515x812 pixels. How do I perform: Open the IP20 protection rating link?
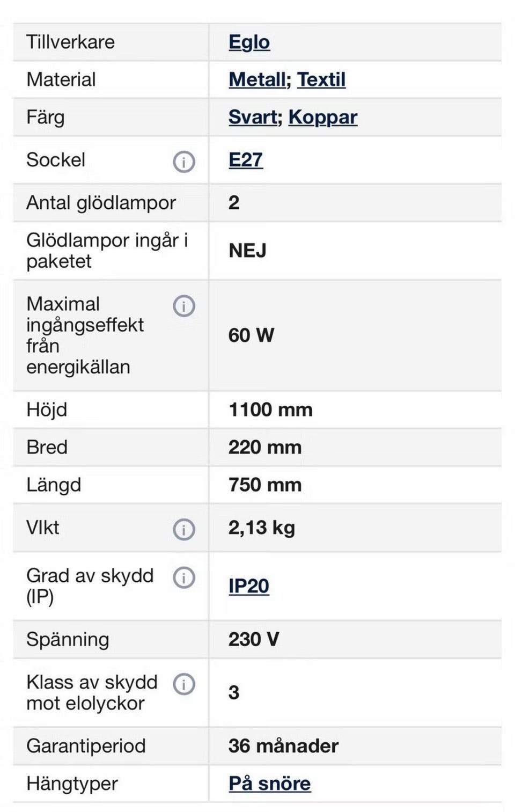[249, 586]
